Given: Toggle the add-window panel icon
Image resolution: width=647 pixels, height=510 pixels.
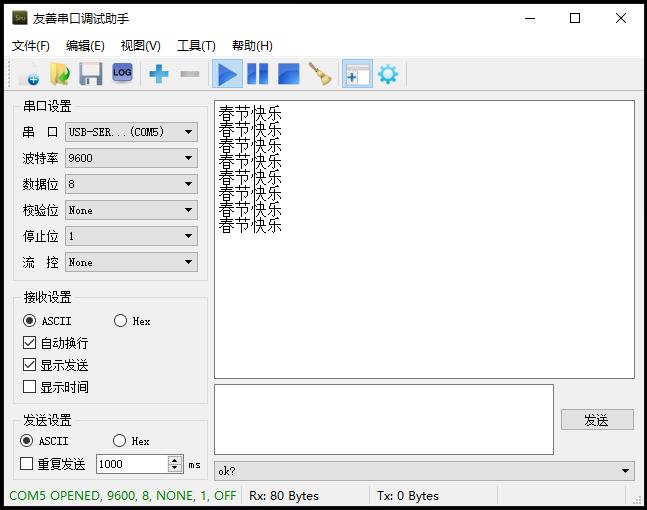Looking at the screenshot, I should point(357,74).
